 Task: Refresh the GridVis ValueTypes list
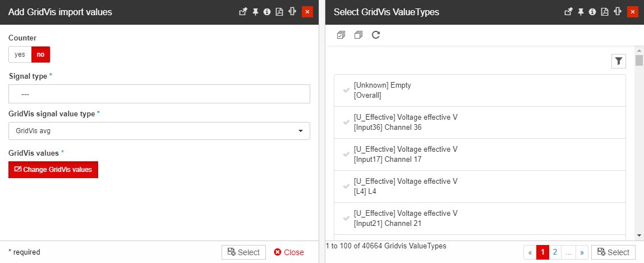(x=376, y=35)
